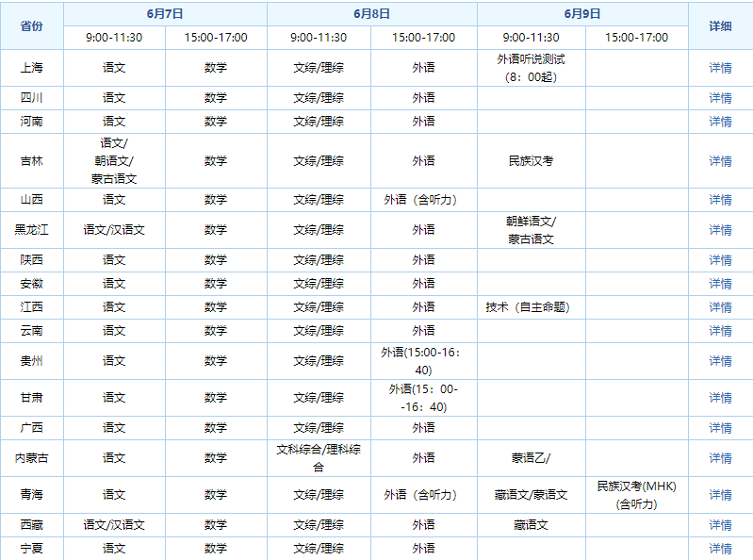Viewport: 753px width, 560px height.
Task: Click the 云南 province link
Action: pos(31,331)
